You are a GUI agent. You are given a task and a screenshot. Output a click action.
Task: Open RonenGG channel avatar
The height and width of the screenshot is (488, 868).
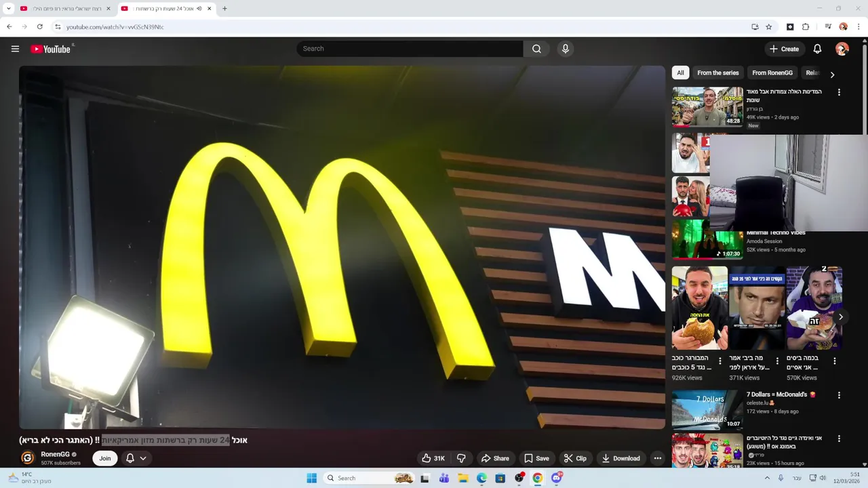point(28,458)
